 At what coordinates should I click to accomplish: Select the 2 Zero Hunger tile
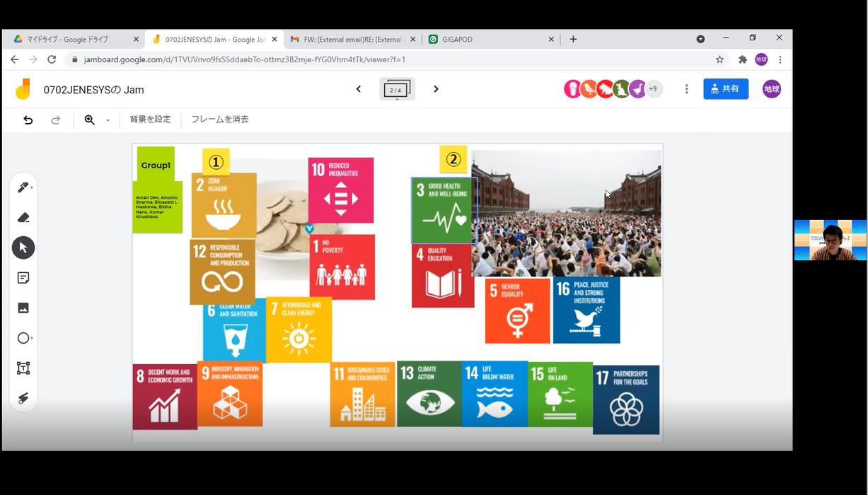click(224, 206)
